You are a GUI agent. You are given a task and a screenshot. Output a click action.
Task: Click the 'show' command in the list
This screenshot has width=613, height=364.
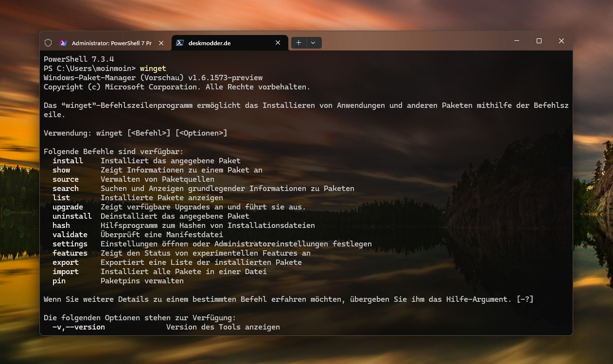coord(61,170)
